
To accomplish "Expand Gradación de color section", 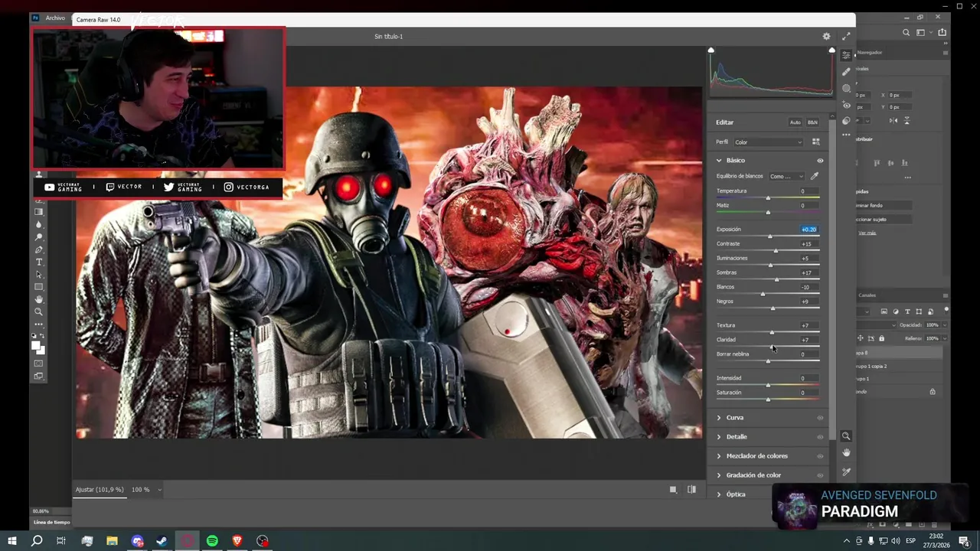I will 719,475.
